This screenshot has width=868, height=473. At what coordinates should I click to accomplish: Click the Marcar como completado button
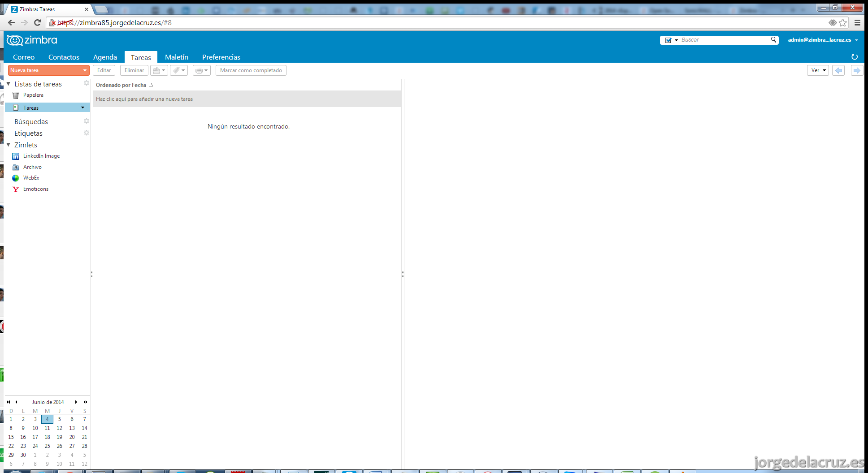pos(251,70)
